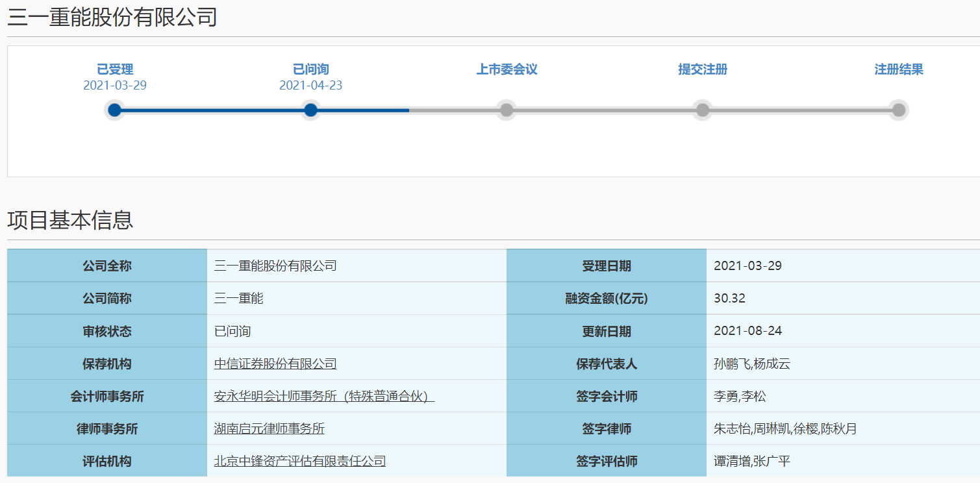The width and height of the screenshot is (980, 483).
Task: Select the 上市委会议 stage label
Action: click(507, 69)
